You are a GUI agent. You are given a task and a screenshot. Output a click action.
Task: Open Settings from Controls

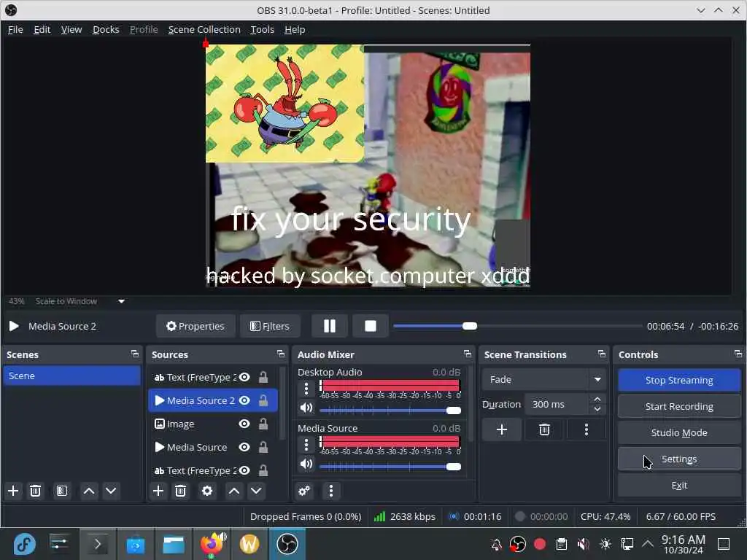tap(679, 459)
